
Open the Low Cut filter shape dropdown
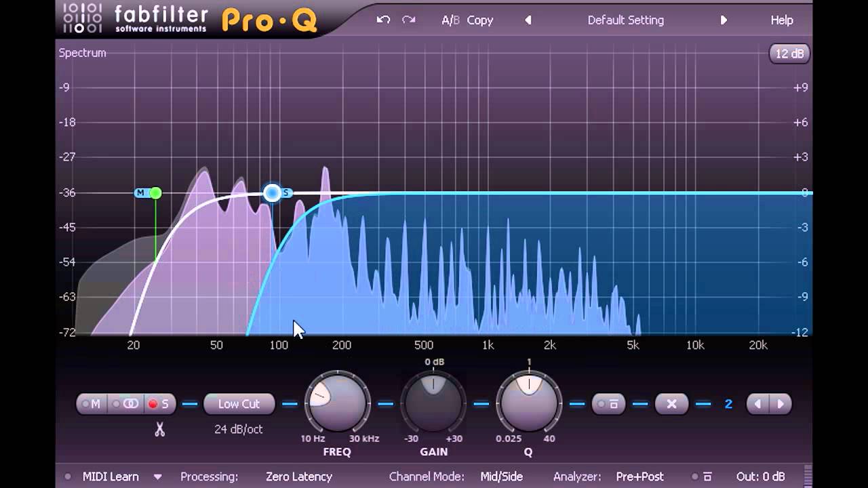click(x=239, y=403)
